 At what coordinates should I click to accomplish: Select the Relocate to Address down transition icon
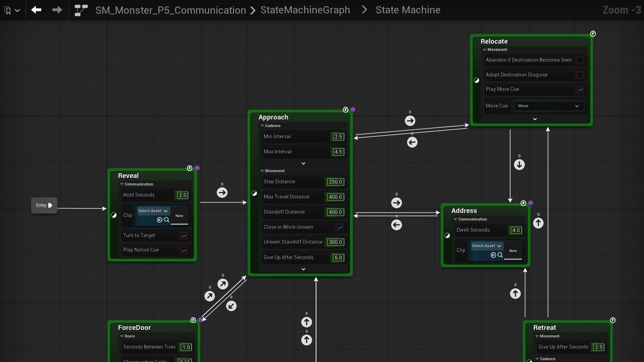519,165
